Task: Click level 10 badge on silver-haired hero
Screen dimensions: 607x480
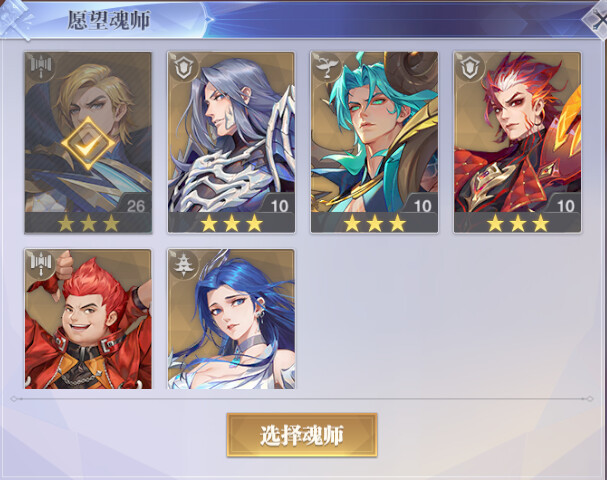Action: pos(279,206)
